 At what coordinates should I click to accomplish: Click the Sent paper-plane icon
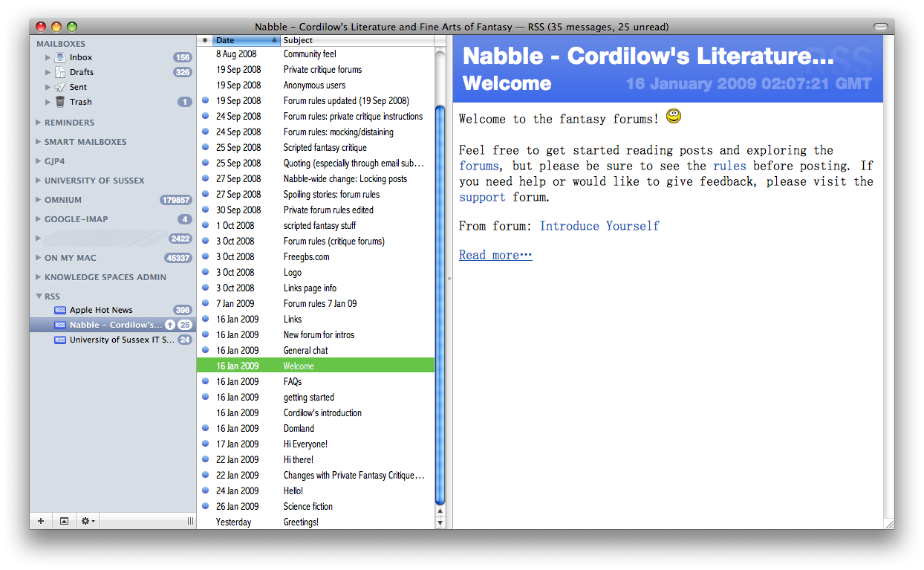60,87
